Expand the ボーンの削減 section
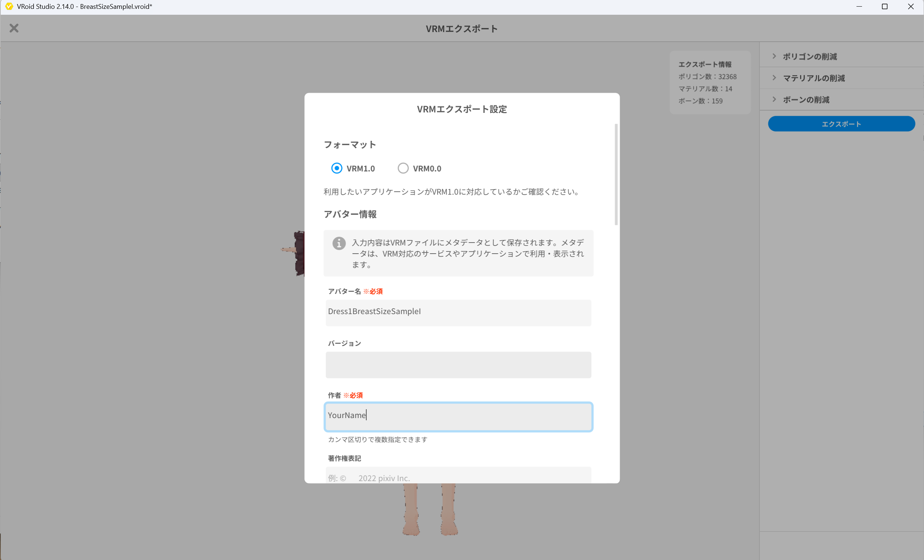This screenshot has width=924, height=560. 841,100
